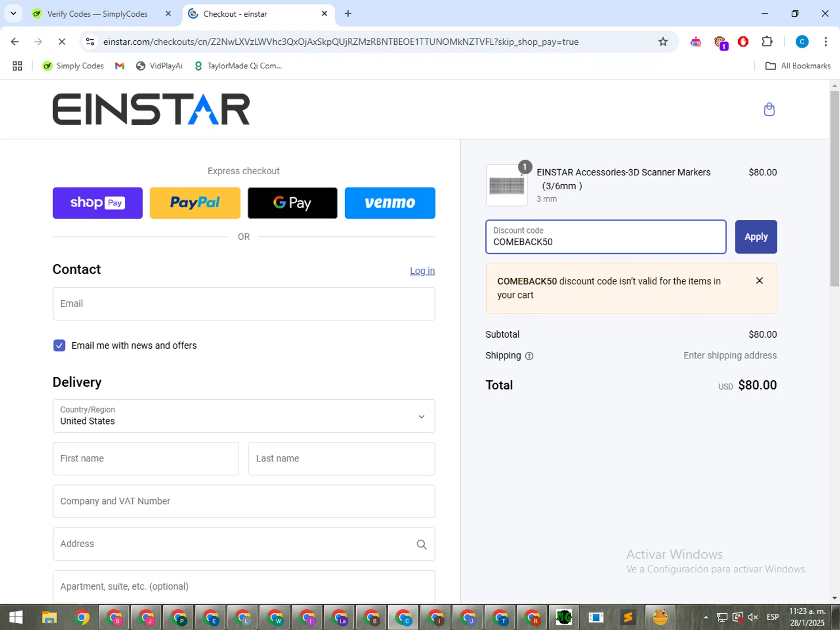Open the Sublime Text taskbar icon
Image resolution: width=840 pixels, height=630 pixels.
tap(628, 618)
